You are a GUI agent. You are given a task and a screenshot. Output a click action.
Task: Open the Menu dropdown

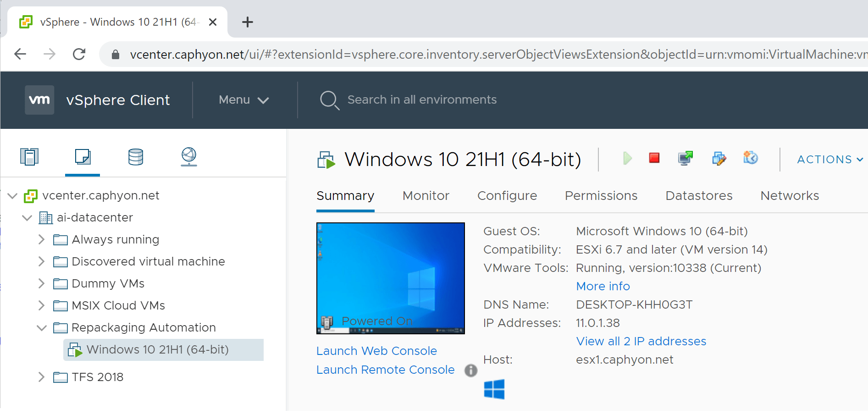243,100
